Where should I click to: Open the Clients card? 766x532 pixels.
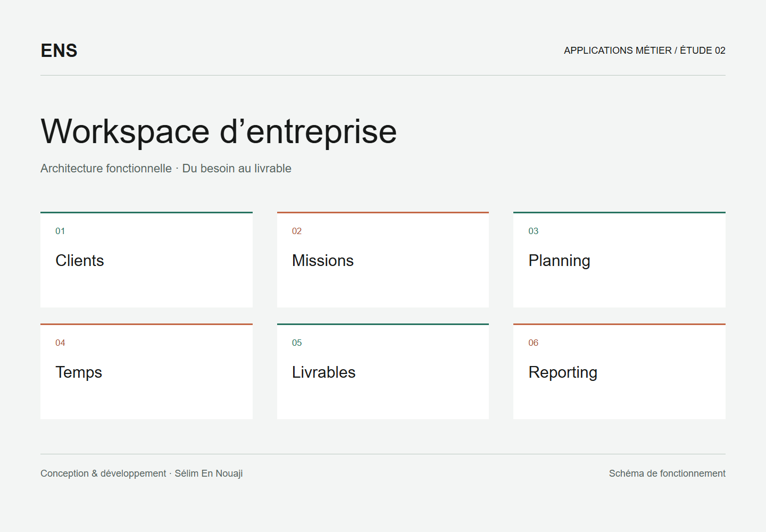coord(146,260)
